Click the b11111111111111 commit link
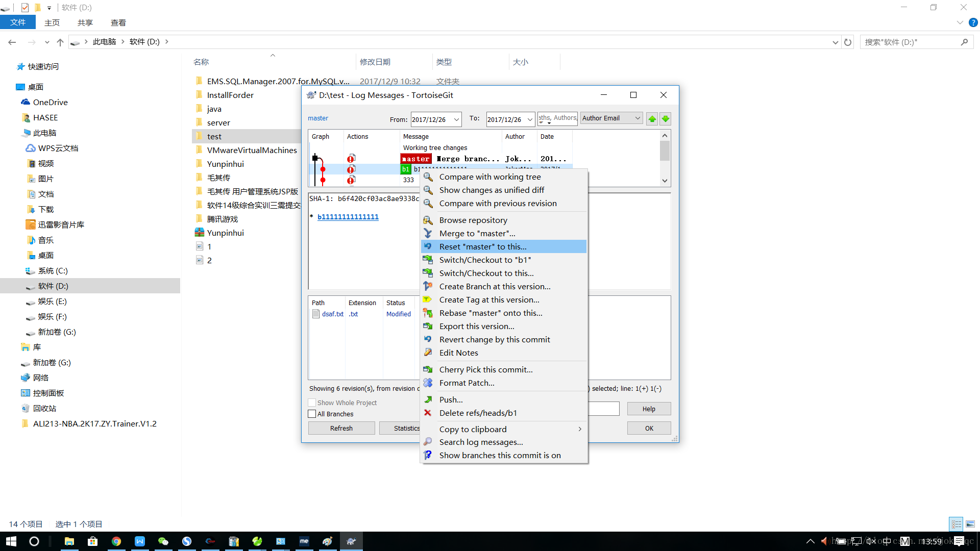 pyautogui.click(x=348, y=217)
